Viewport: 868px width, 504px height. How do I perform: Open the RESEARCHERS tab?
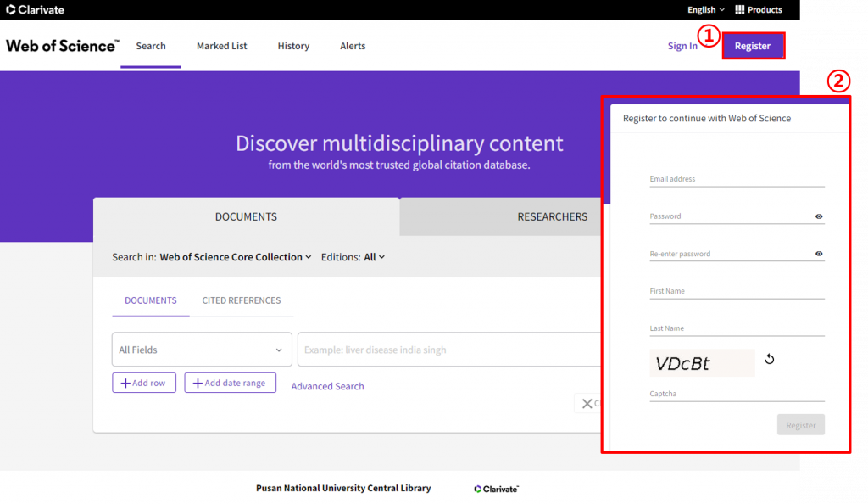click(x=552, y=216)
